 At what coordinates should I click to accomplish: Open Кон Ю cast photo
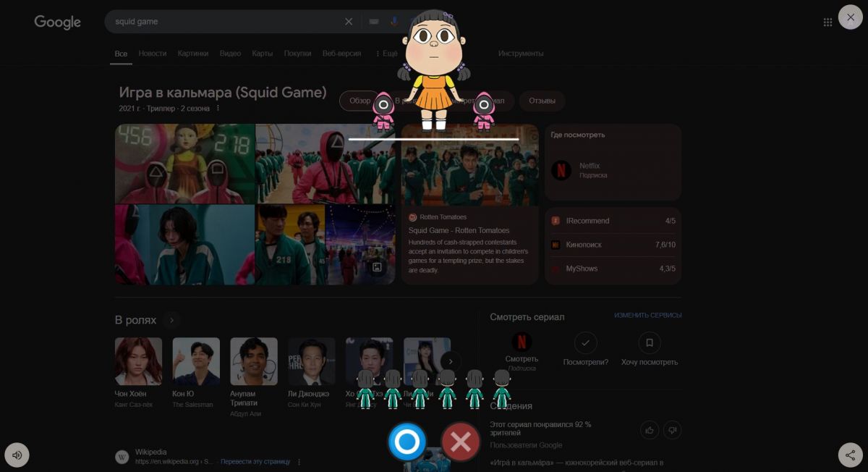(196, 361)
